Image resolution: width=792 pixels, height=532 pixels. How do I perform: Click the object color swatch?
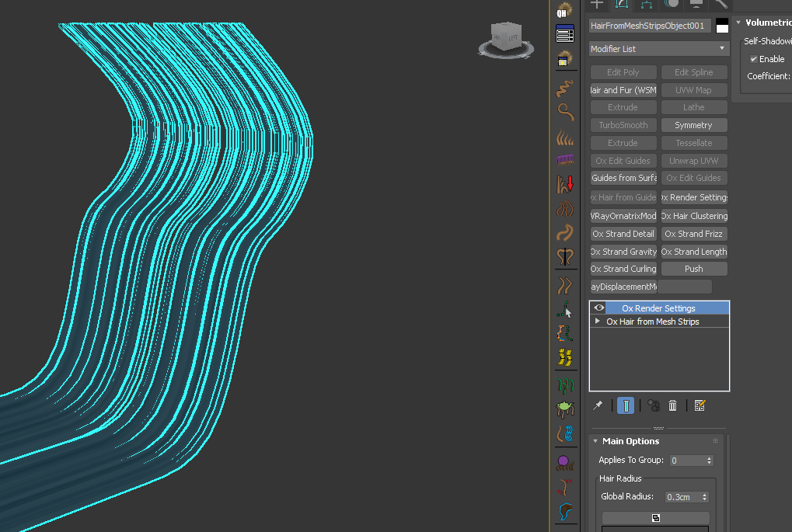pos(722,26)
